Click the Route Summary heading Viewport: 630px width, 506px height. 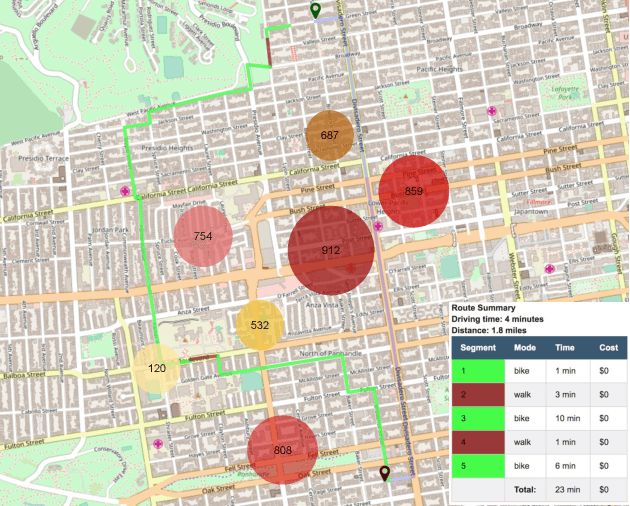(x=484, y=309)
